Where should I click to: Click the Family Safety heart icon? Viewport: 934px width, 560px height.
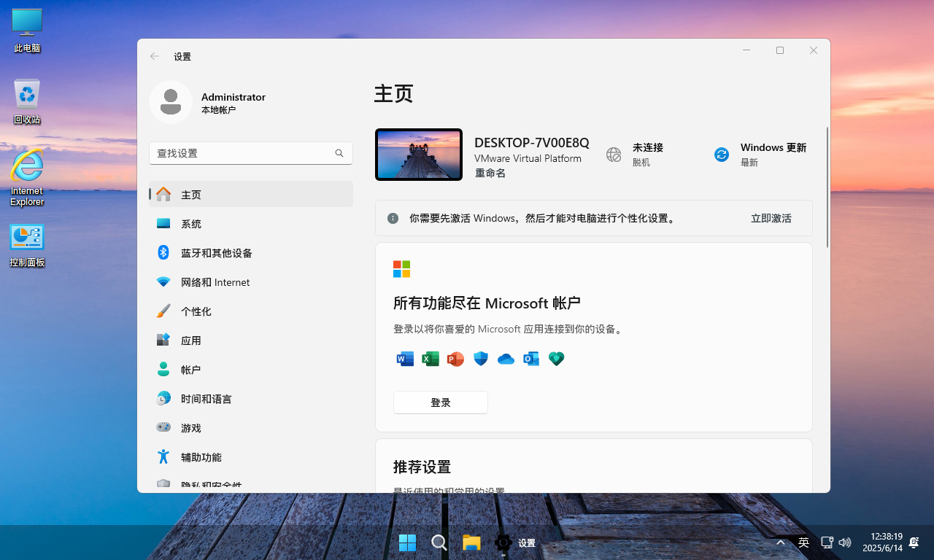click(557, 359)
